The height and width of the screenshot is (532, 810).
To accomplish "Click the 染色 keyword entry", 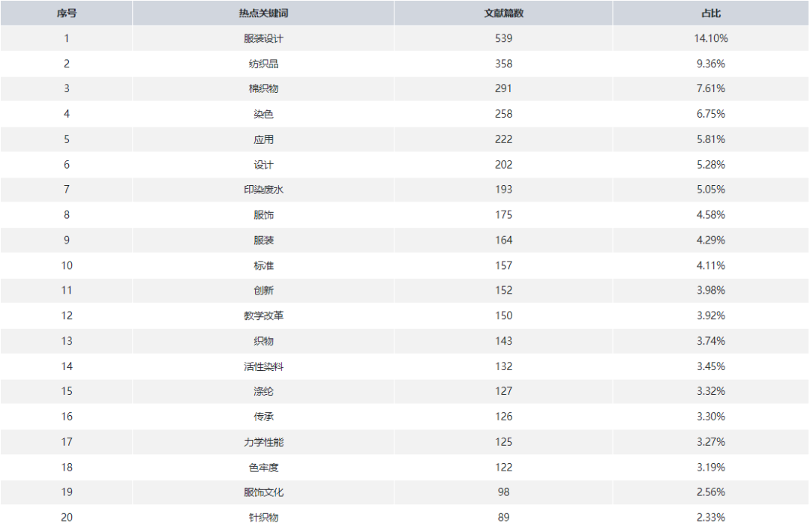I will pos(263,114).
